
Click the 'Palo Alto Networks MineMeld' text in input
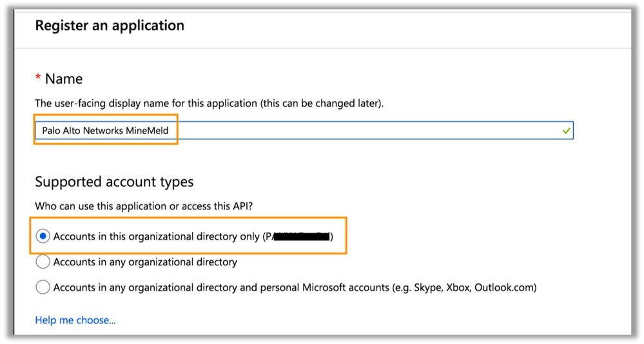coord(105,131)
